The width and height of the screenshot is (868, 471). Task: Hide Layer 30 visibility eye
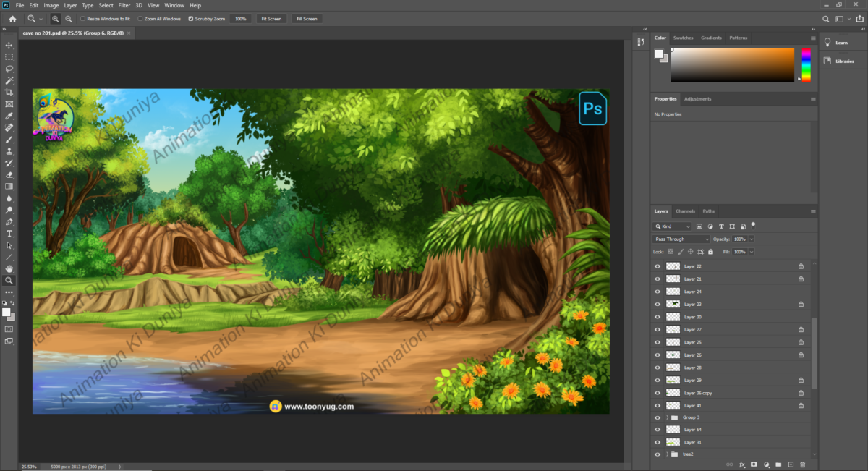pyautogui.click(x=658, y=317)
